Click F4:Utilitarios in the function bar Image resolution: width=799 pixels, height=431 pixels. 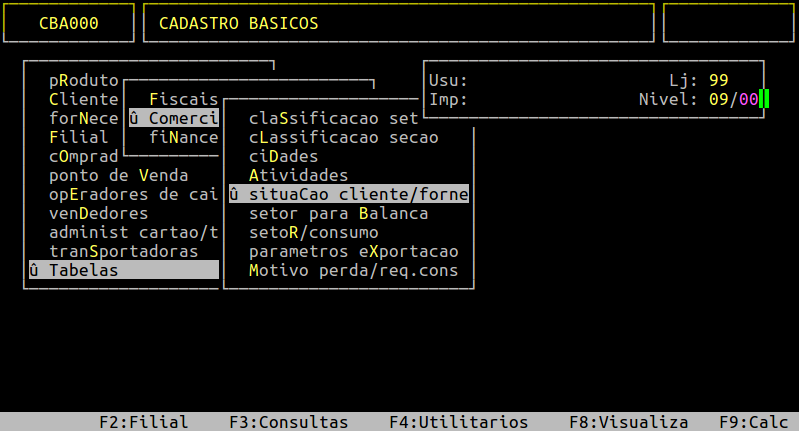(459, 422)
